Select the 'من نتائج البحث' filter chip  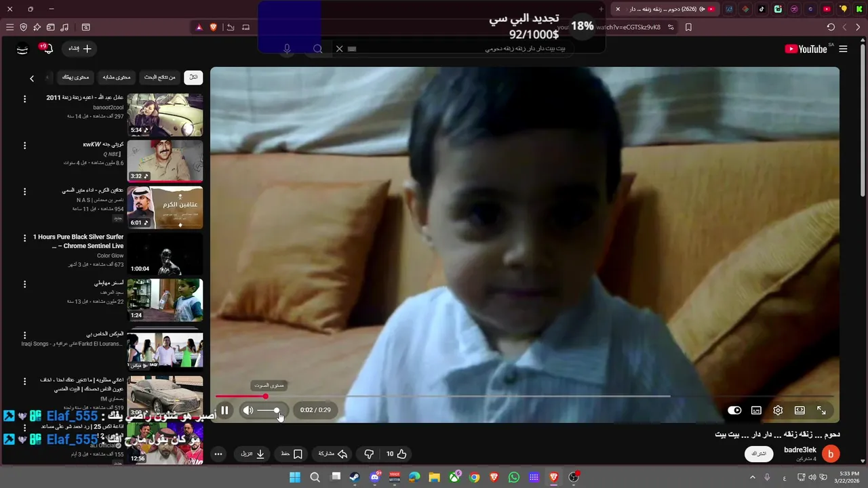pos(159,77)
